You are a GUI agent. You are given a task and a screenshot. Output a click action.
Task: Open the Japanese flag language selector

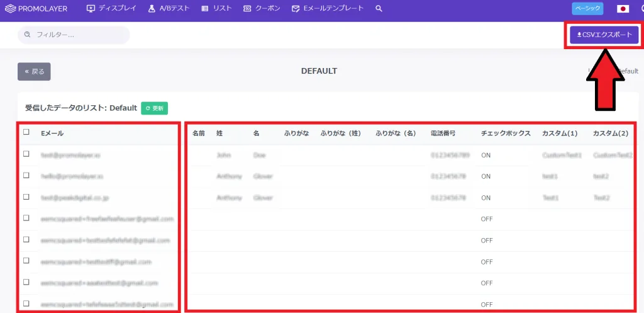click(x=623, y=9)
